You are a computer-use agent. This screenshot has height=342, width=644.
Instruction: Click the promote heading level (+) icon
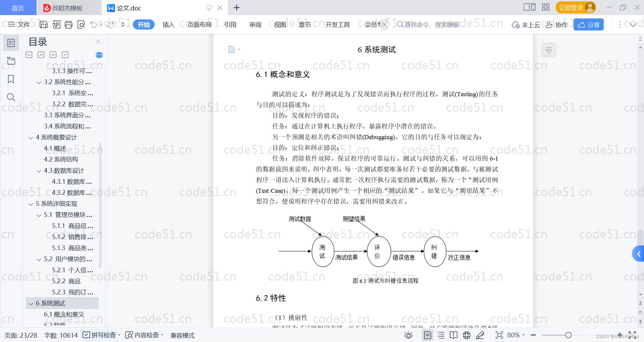click(53, 55)
